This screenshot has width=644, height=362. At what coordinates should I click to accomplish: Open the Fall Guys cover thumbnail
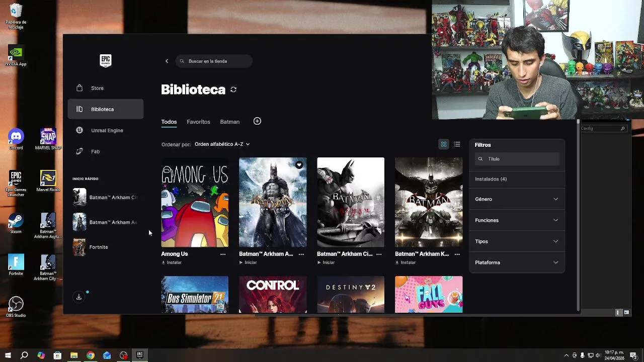click(x=429, y=295)
